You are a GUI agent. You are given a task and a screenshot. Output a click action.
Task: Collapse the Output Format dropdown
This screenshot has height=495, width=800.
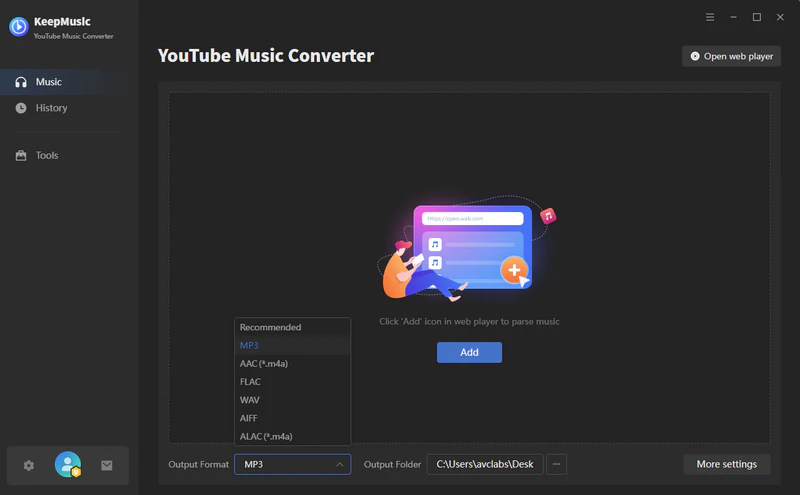(x=340, y=464)
